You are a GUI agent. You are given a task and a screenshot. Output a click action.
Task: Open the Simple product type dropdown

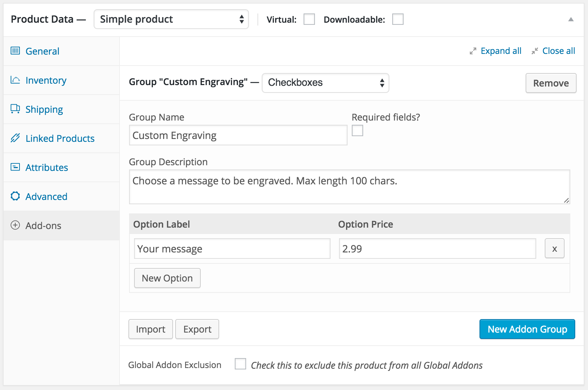pyautogui.click(x=171, y=19)
